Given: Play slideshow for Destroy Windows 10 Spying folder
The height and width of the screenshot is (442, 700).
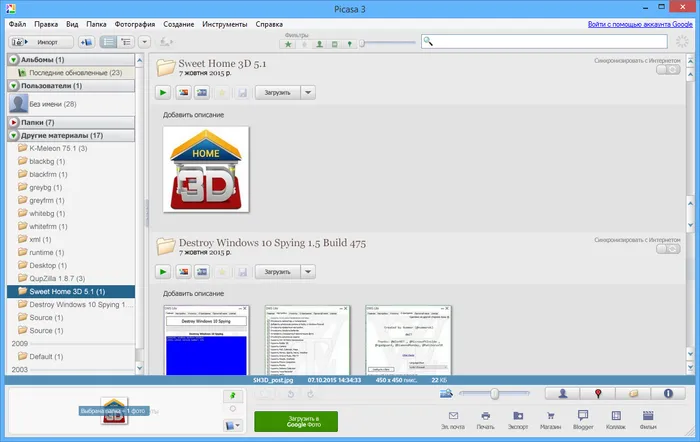Looking at the screenshot, I should tap(163, 271).
